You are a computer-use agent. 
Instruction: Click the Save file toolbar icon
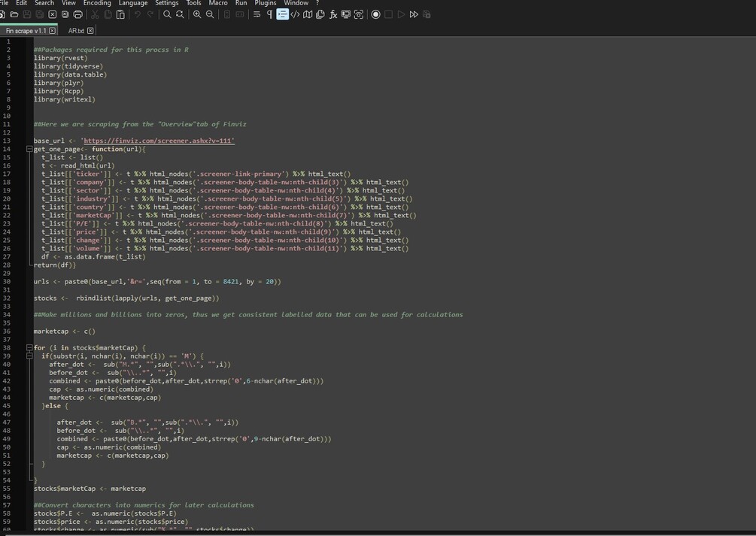(27, 14)
